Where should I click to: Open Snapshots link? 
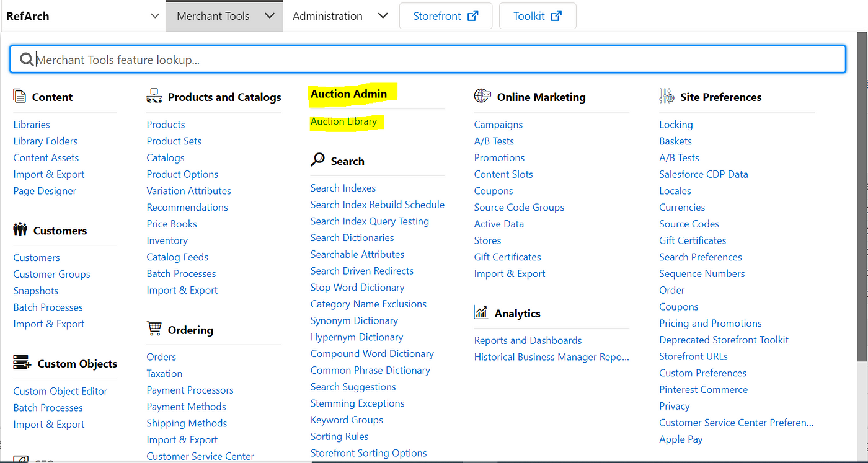pos(36,291)
